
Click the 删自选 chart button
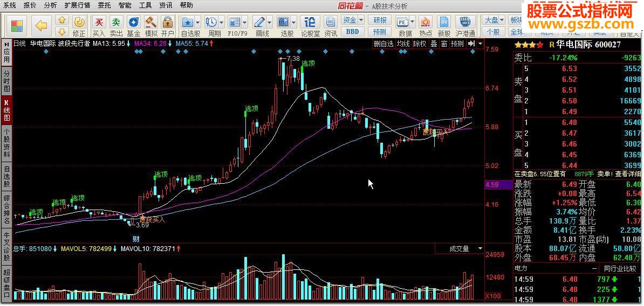383,44
